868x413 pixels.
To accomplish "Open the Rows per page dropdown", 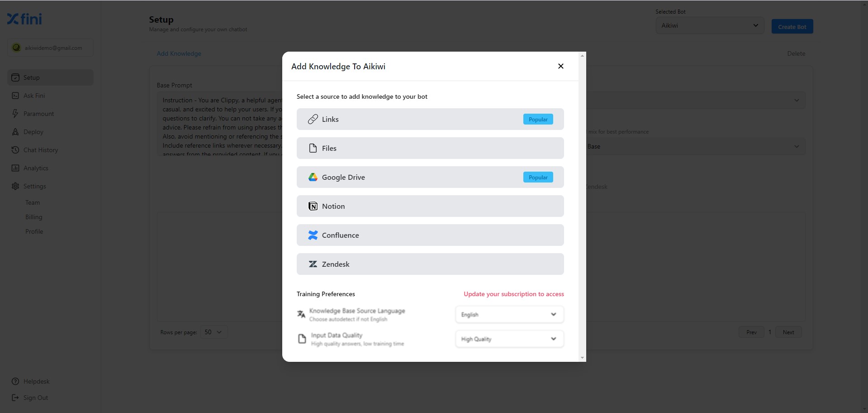I will 213,332.
